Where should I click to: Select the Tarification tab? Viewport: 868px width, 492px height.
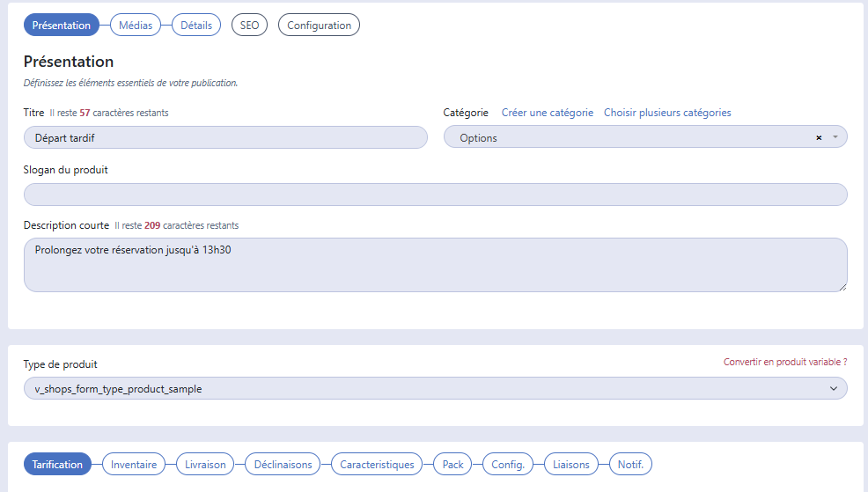pyautogui.click(x=57, y=465)
